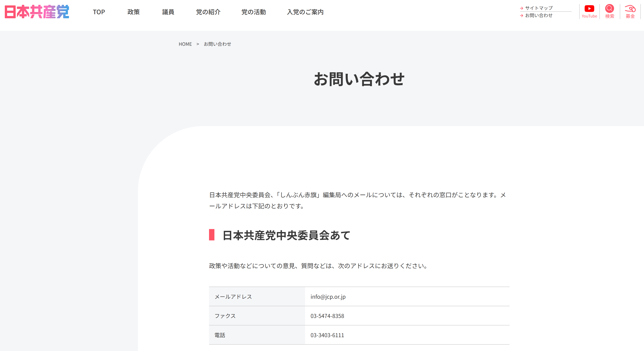Viewport: 644px width, 351px height.
Task: Click arrow icon beside お問い合わせ in header
Action: point(521,16)
